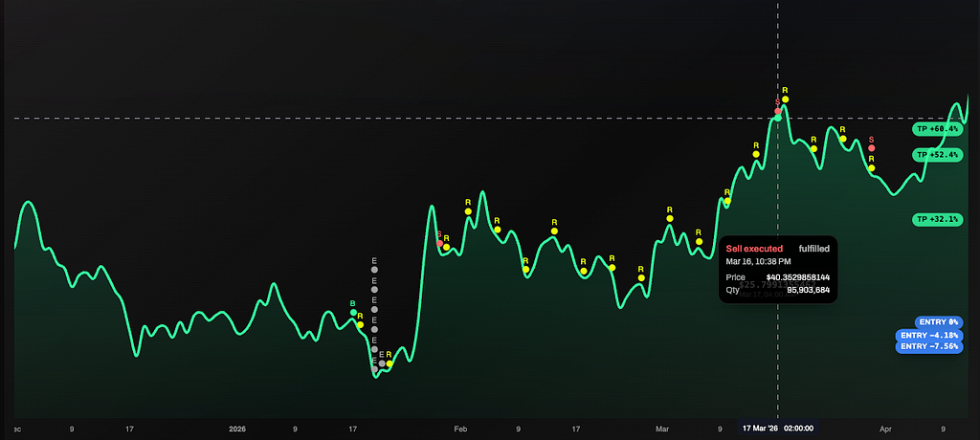Viewport: 980px width, 440px height.
Task: Click the TP +32.1% take-profit label
Action: tap(937, 219)
